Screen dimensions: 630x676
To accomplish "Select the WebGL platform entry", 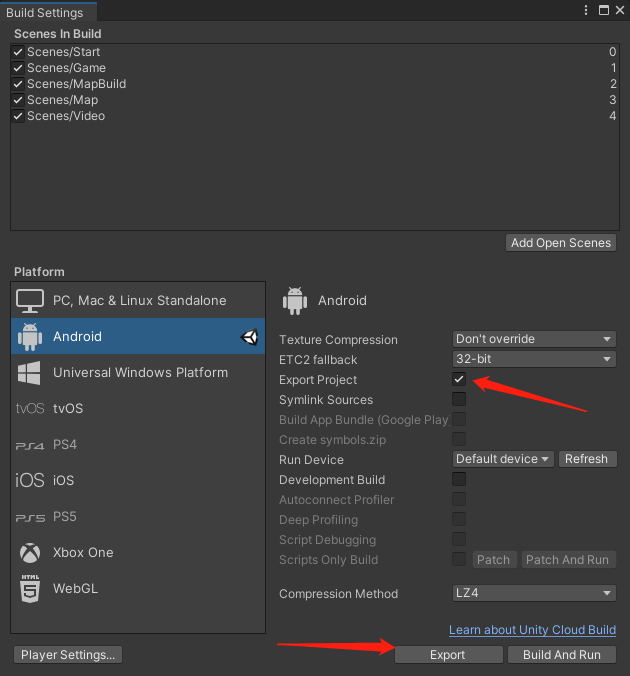I will 138,588.
